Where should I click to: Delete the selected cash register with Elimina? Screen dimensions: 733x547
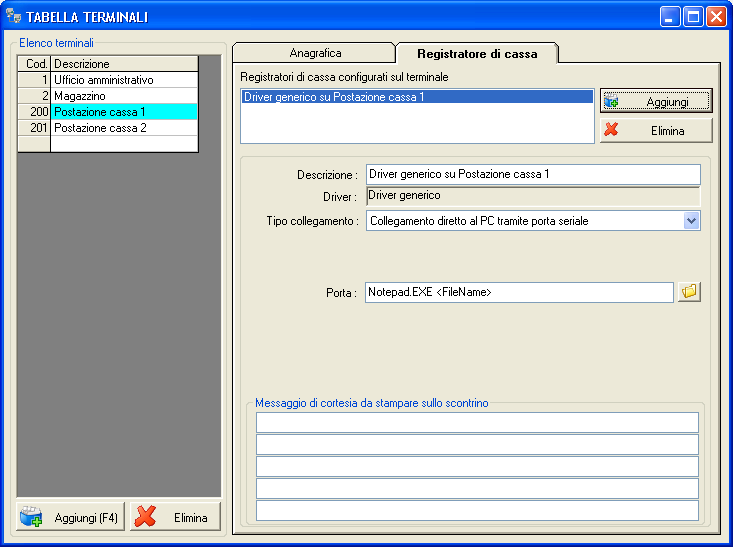tap(656, 130)
